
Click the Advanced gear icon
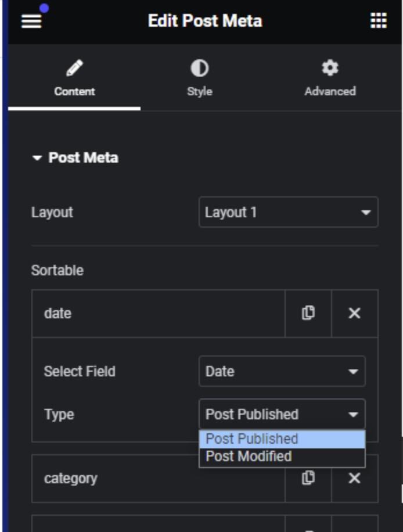click(330, 69)
